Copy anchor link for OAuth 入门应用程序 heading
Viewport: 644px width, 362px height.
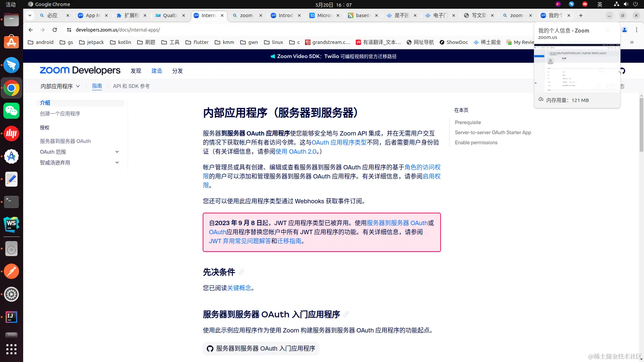click(x=346, y=314)
